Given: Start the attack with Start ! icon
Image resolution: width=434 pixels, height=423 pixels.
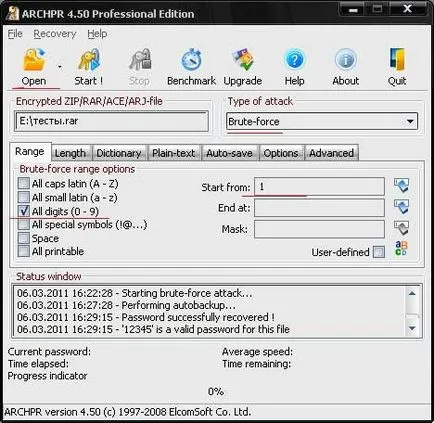Looking at the screenshot, I should click(89, 59).
